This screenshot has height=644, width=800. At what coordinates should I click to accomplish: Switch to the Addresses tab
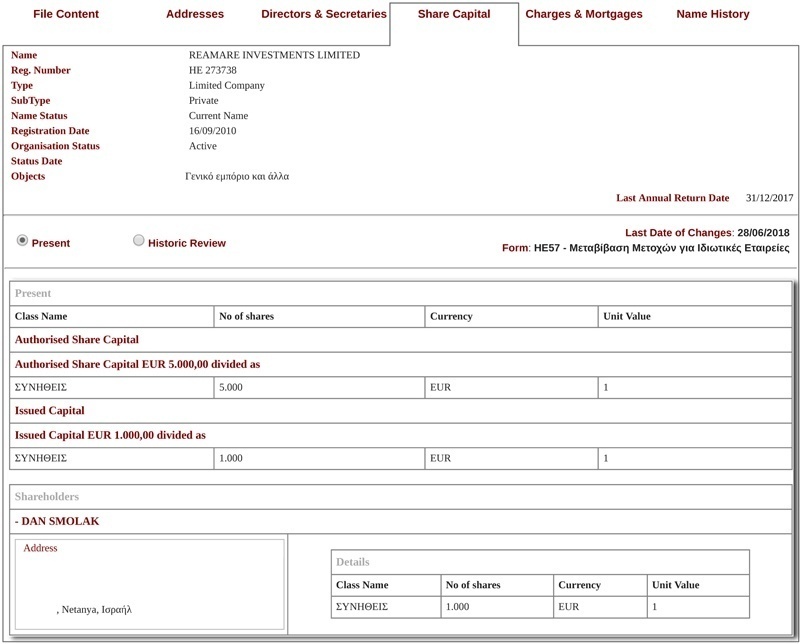pyautogui.click(x=195, y=14)
